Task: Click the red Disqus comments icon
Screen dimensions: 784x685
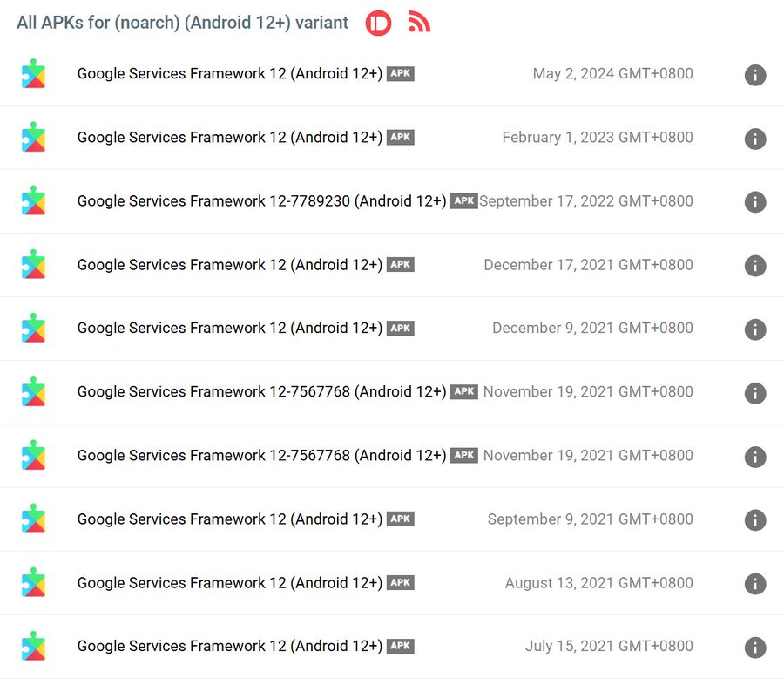Action: (378, 23)
